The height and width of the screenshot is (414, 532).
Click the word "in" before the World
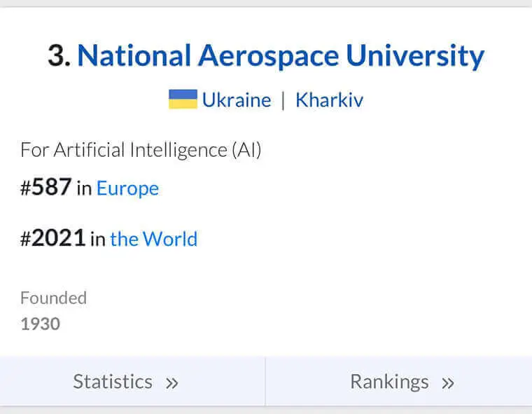click(98, 240)
